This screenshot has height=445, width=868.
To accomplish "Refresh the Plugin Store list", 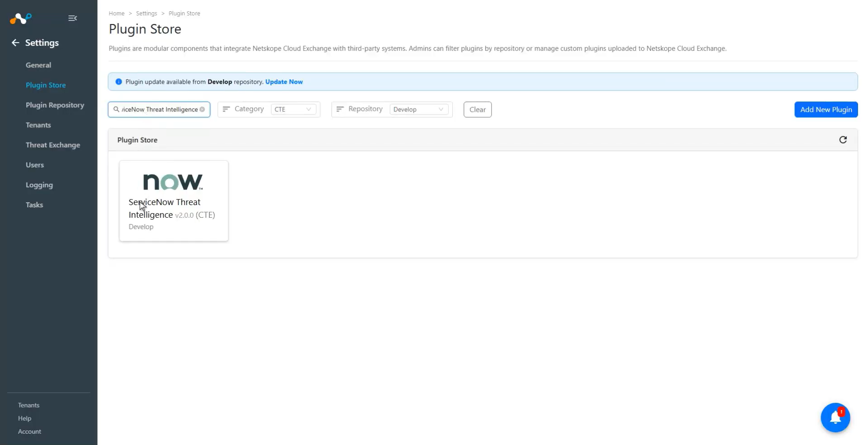I will pos(843,140).
